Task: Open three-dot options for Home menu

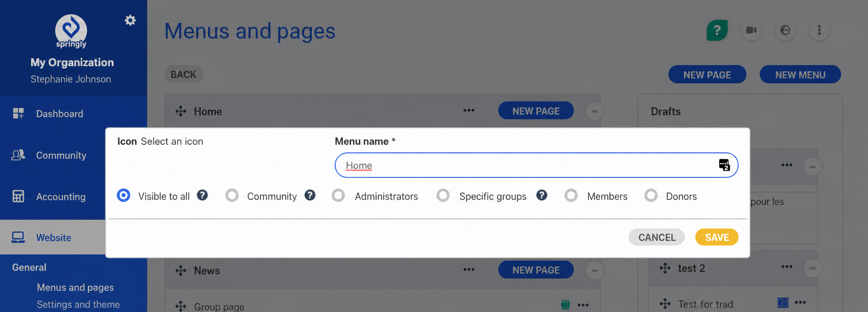Action: pos(469,110)
